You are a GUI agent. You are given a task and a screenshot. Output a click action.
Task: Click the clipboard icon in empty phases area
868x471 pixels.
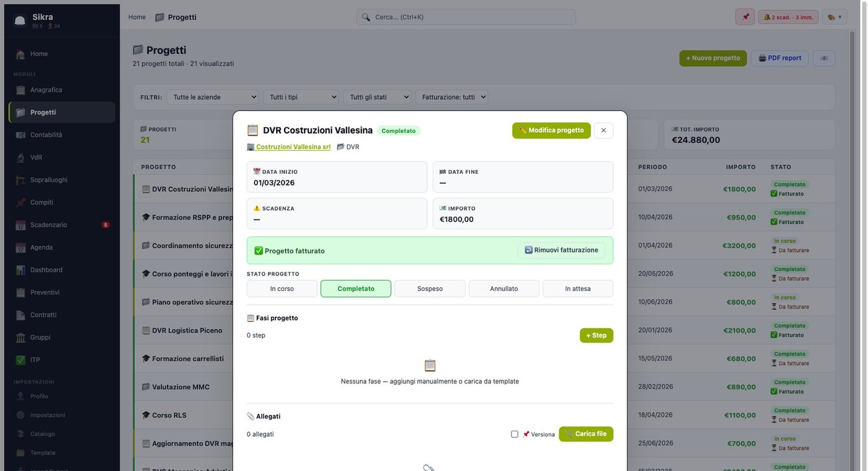tap(430, 366)
